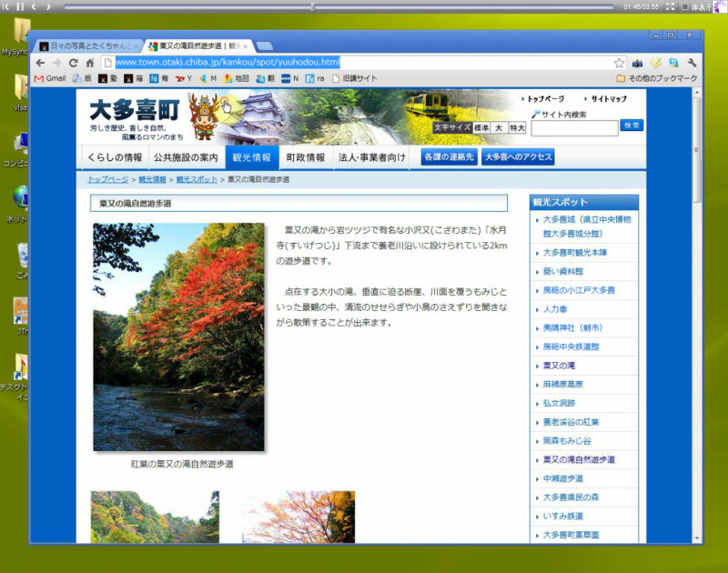The image size is (728, 573).
Task: Reload the page with the refresh icon
Action: (74, 63)
